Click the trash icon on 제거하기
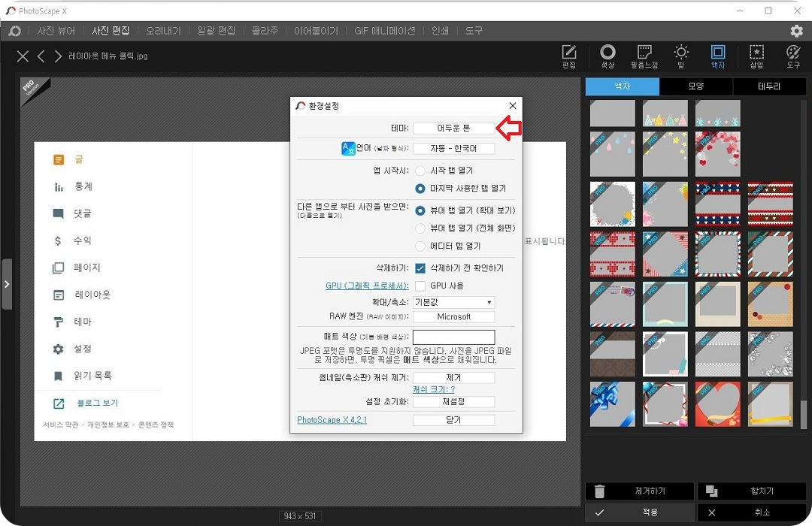This screenshot has width=812, height=526. pos(600,491)
